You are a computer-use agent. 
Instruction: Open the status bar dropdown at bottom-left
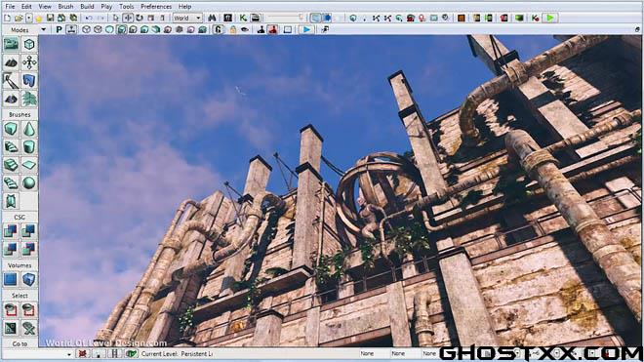pos(69,354)
